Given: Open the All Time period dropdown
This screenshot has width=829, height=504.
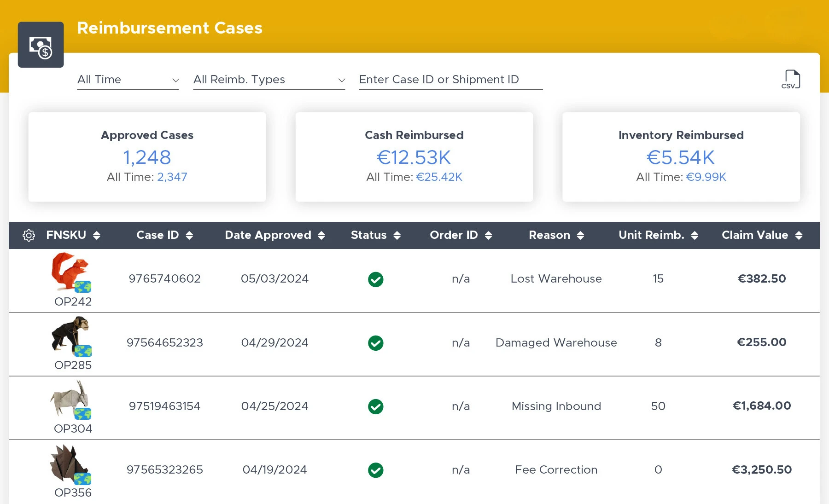Looking at the screenshot, I should tap(128, 80).
